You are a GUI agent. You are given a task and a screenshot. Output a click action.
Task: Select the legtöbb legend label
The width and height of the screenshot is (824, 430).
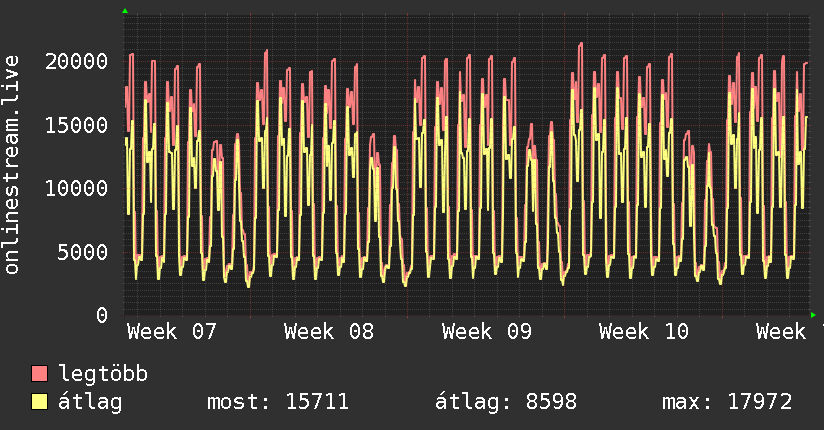[104, 374]
